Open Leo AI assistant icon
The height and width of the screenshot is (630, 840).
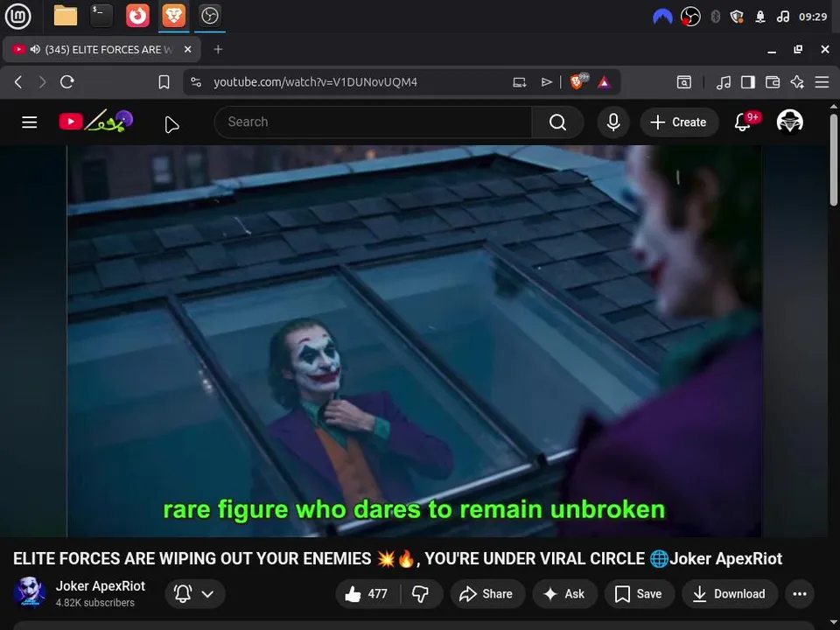(797, 82)
